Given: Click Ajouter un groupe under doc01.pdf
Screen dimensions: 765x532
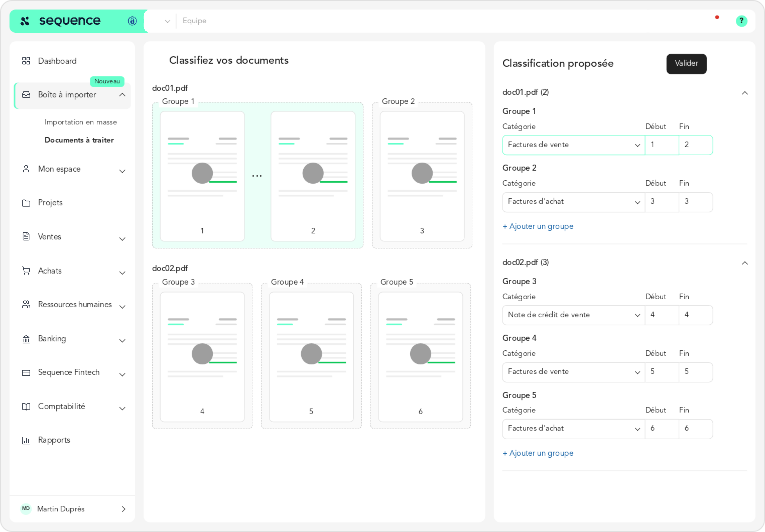Looking at the screenshot, I should pos(538,227).
